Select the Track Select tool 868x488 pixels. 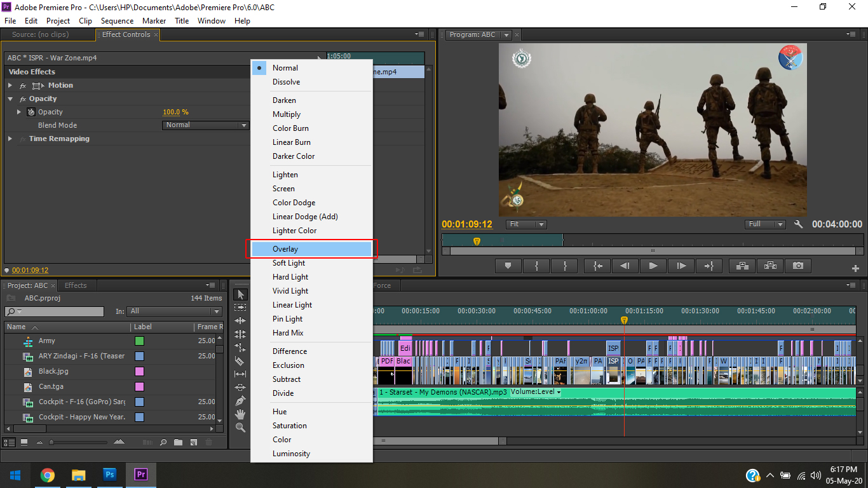coord(240,308)
